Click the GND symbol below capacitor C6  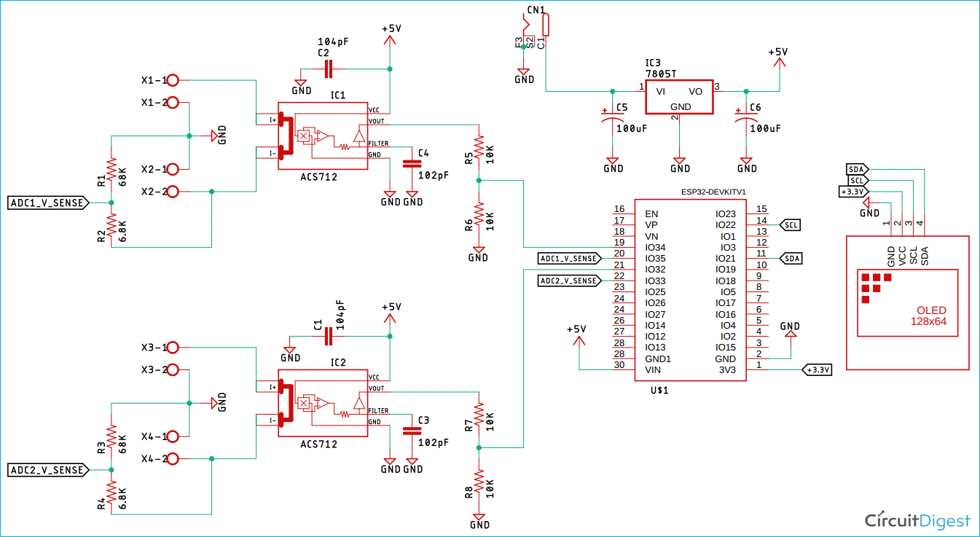point(745,162)
